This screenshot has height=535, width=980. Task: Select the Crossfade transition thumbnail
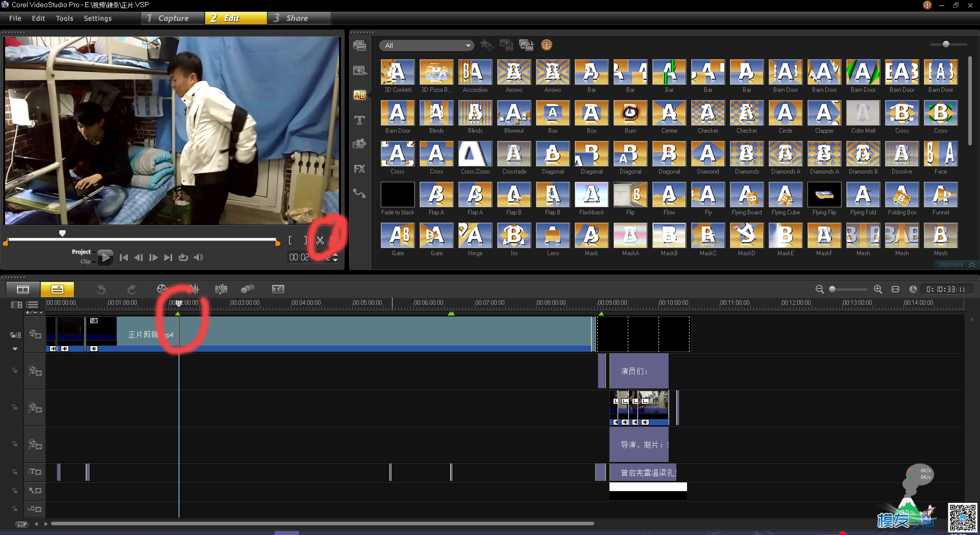coord(514,154)
